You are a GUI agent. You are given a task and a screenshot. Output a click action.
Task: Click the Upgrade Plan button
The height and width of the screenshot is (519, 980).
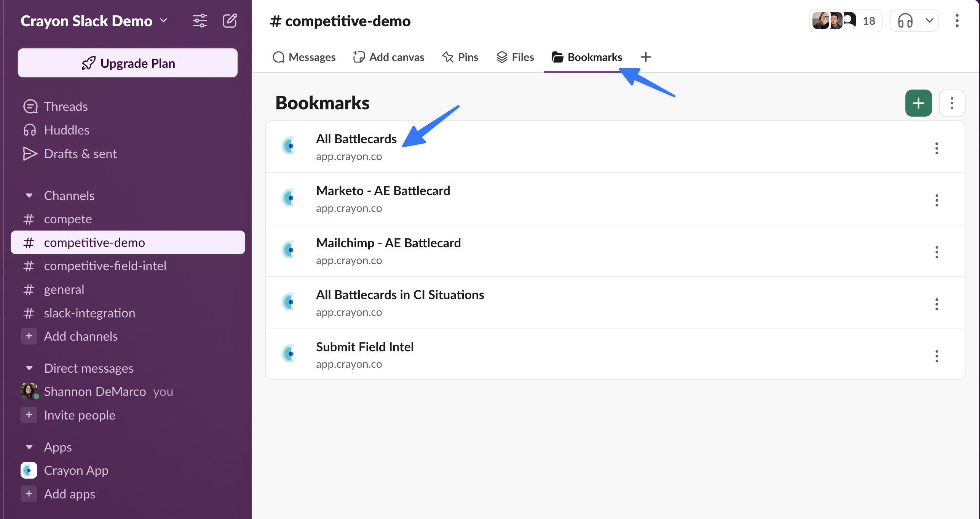click(x=128, y=63)
